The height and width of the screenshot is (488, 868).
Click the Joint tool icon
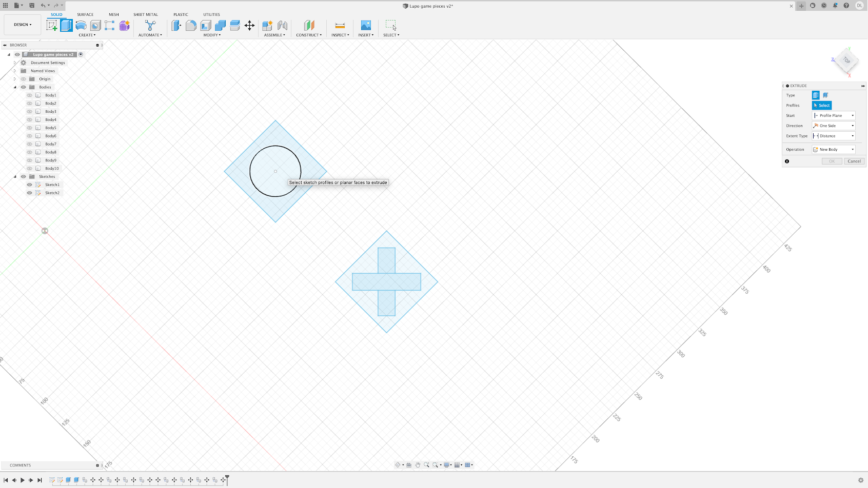[282, 25]
